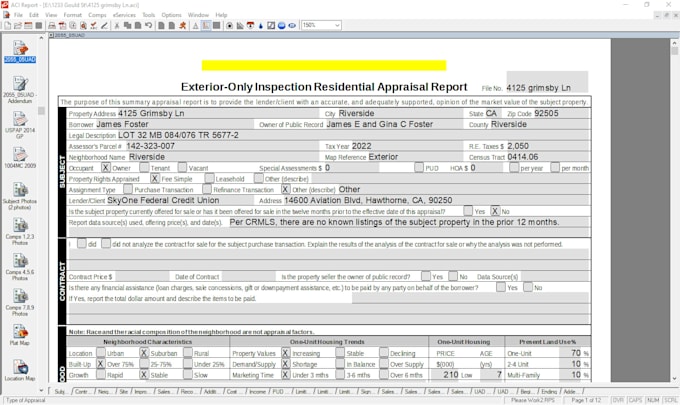
Task: Check the PUD checkbox
Action: pos(419,167)
